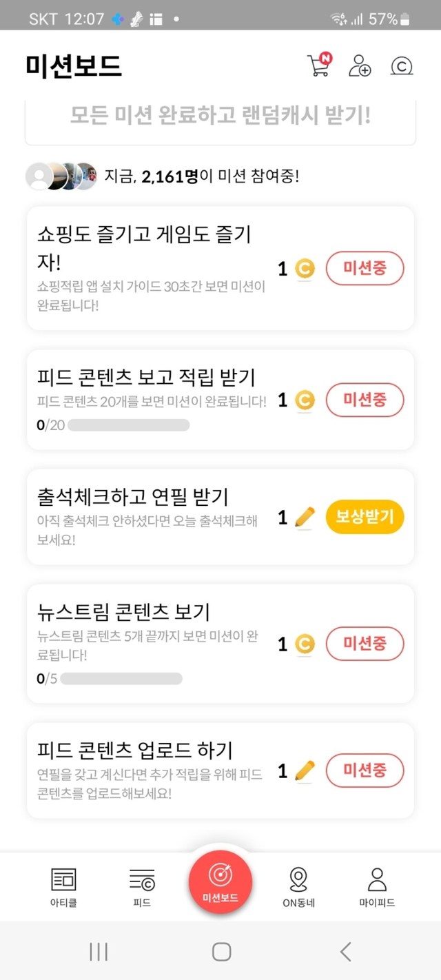Tap the participant profile avatars

click(x=61, y=176)
